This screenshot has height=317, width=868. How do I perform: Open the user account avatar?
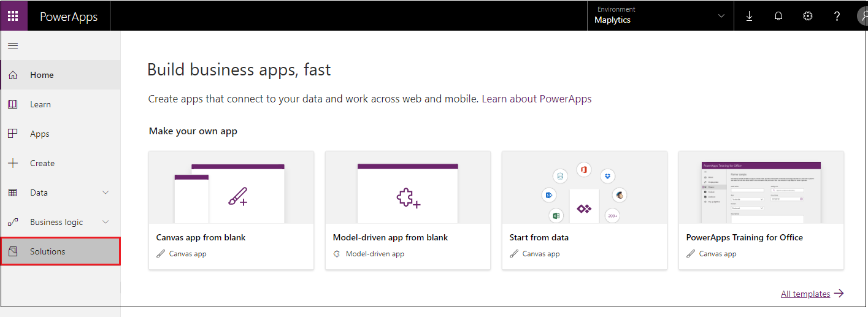[862, 17]
